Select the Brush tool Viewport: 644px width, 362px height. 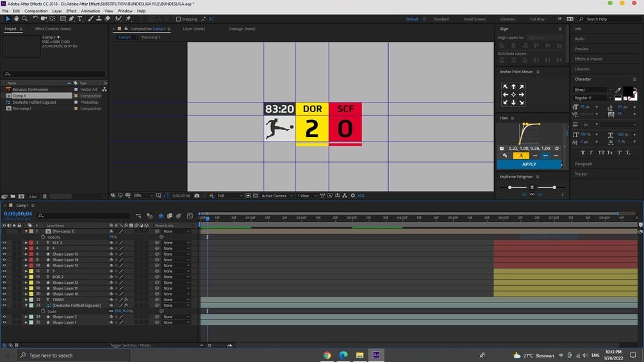pyautogui.click(x=90, y=19)
